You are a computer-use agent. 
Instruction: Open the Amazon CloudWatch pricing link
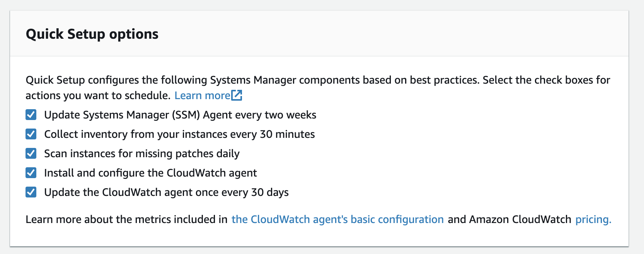coord(592,219)
